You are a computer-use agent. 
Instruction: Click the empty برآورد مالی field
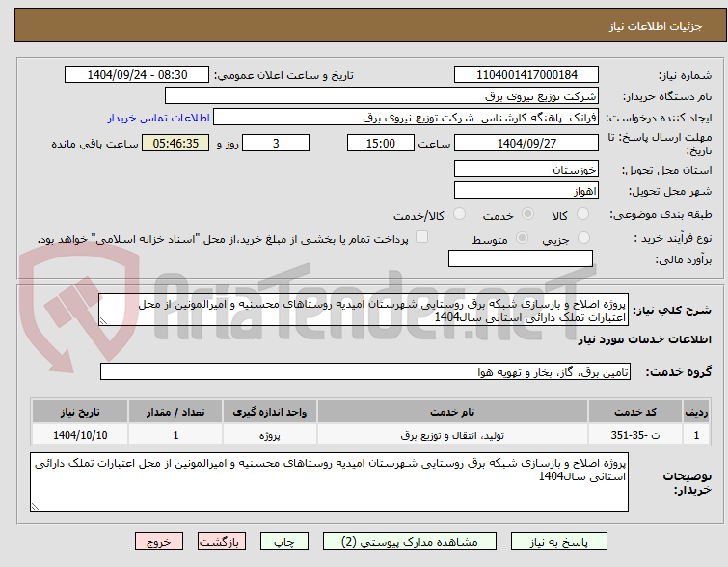click(x=521, y=258)
